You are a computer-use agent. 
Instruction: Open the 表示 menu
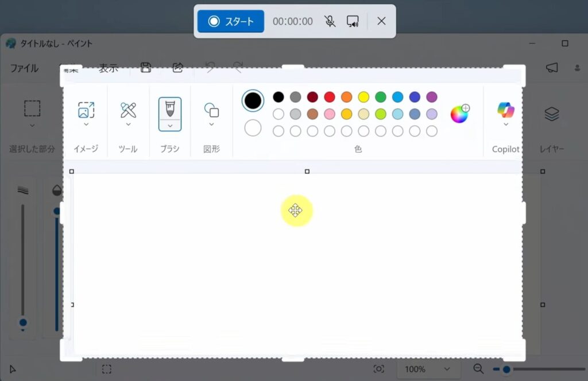[x=109, y=68]
